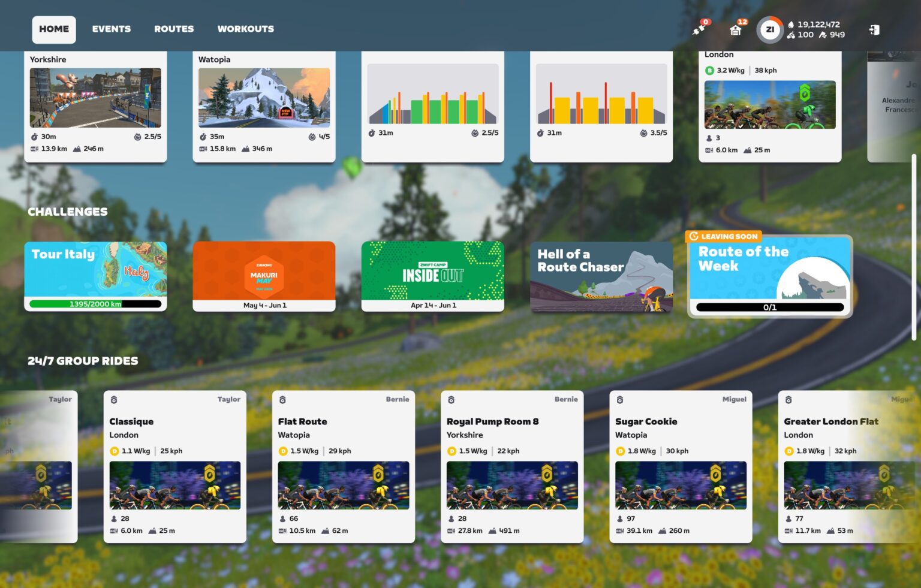Screen dimensions: 921x588
Task: Switch to the Events tab
Action: point(111,29)
